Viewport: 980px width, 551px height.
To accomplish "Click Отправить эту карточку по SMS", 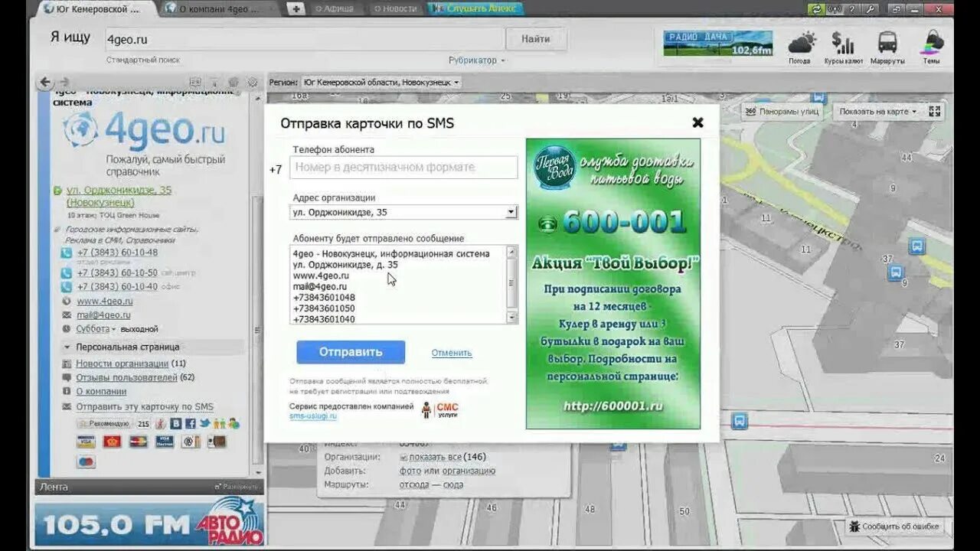I will point(145,407).
